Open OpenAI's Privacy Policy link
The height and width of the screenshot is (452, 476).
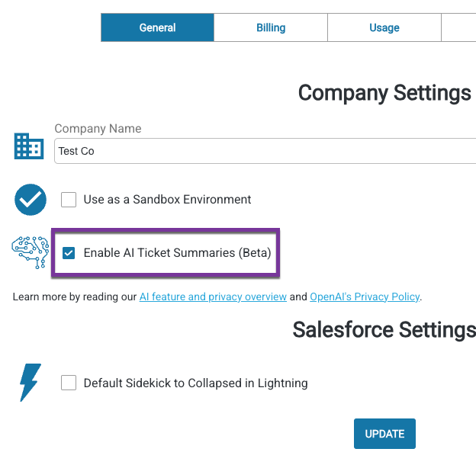click(365, 297)
